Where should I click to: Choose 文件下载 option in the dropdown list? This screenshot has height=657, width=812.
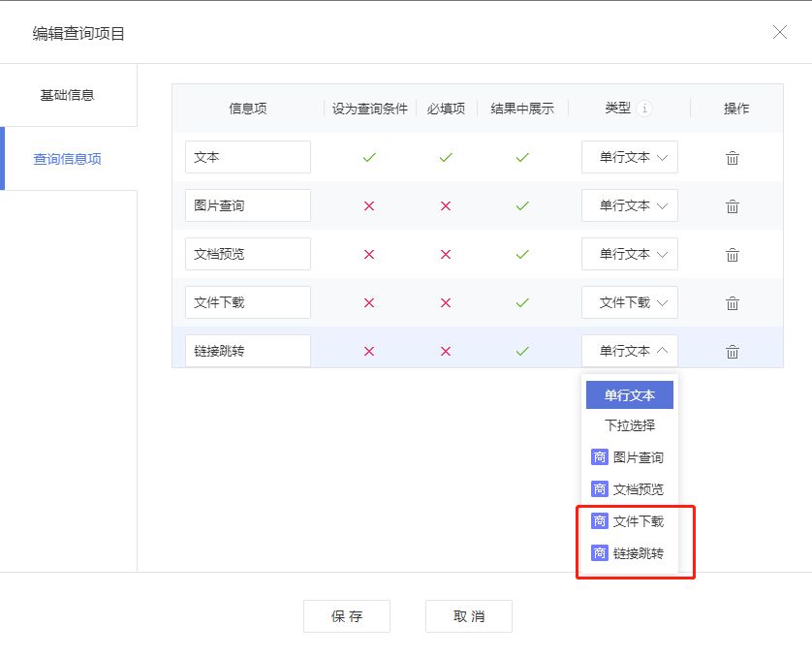tap(630, 521)
